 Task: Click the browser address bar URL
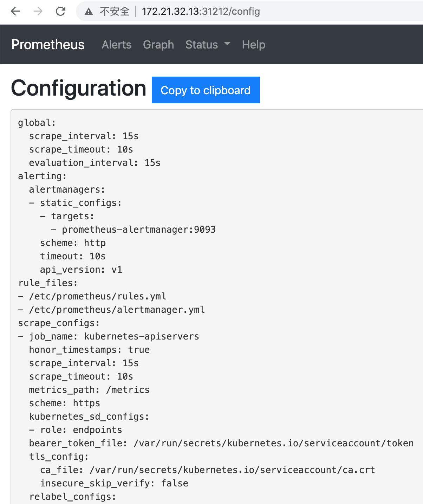coord(201,11)
